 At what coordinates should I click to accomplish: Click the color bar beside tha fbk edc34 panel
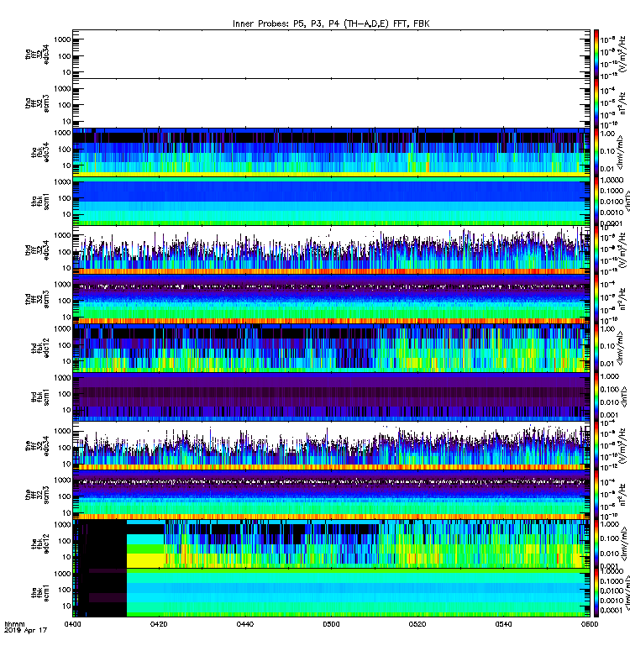[596, 152]
